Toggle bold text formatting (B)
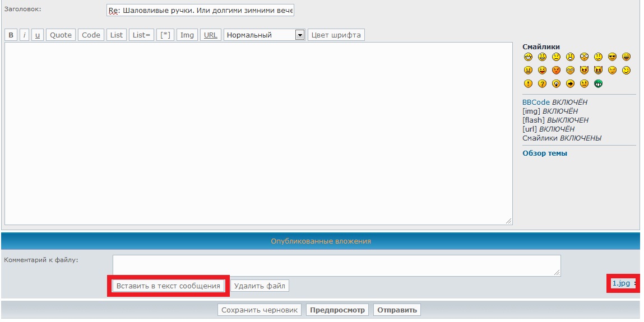Screen dimensions: 644x322 11,35
